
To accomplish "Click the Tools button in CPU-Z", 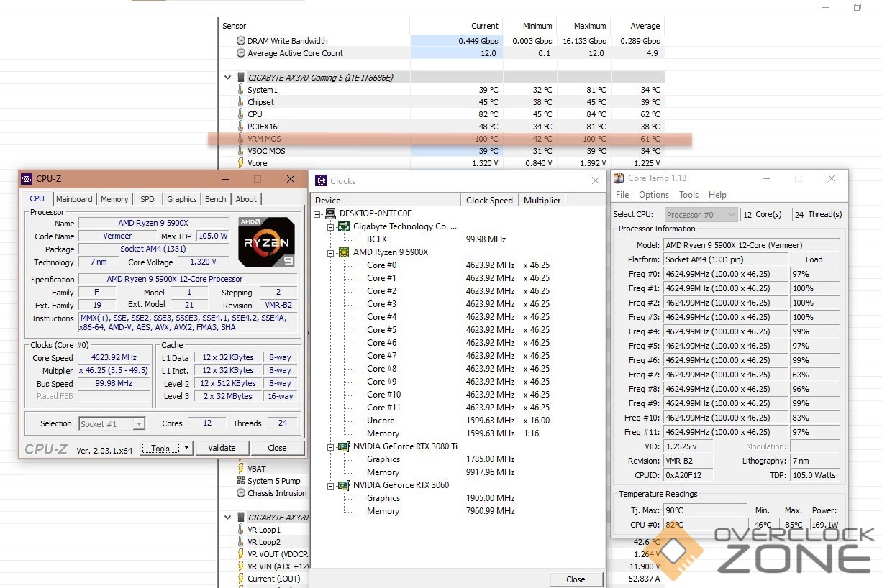I will [160, 448].
